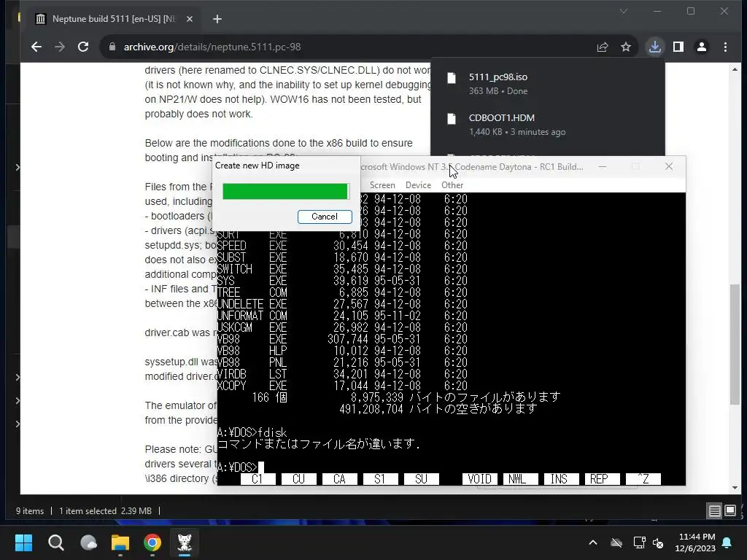Click the A:¥DOS>fdisk command line
This screenshot has width=747, height=560.
pos(252,432)
